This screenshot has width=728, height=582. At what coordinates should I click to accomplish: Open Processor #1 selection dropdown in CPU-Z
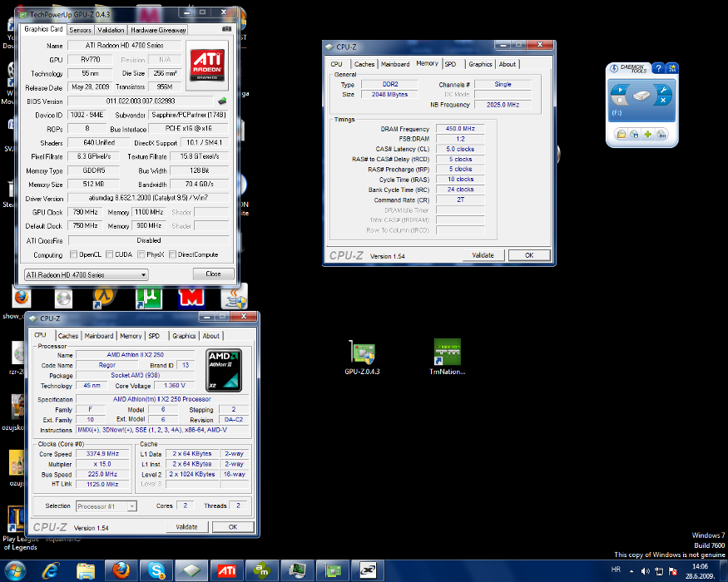click(106, 506)
